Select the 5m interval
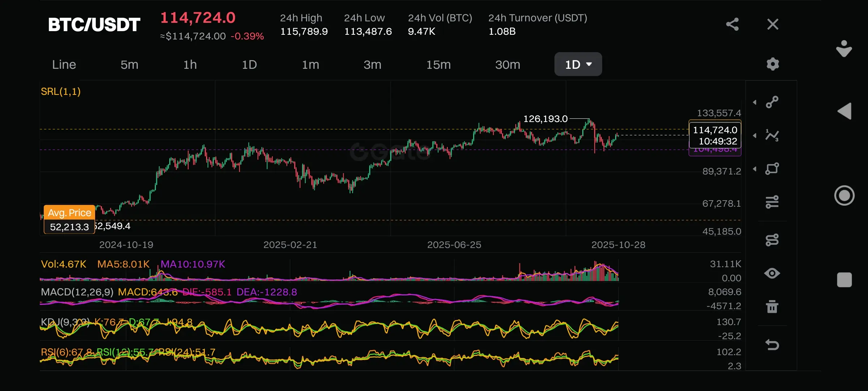 129,64
